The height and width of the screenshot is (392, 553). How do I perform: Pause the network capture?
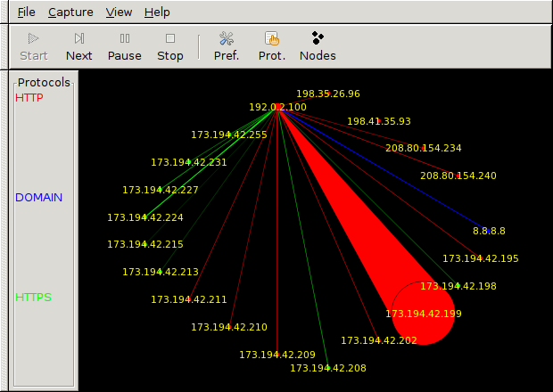[x=124, y=39]
